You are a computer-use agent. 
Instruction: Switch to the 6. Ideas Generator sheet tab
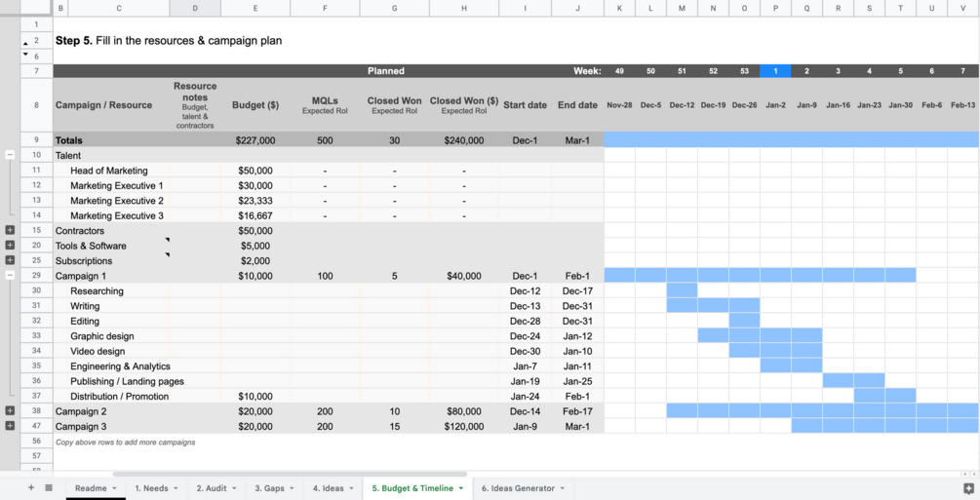click(x=518, y=488)
